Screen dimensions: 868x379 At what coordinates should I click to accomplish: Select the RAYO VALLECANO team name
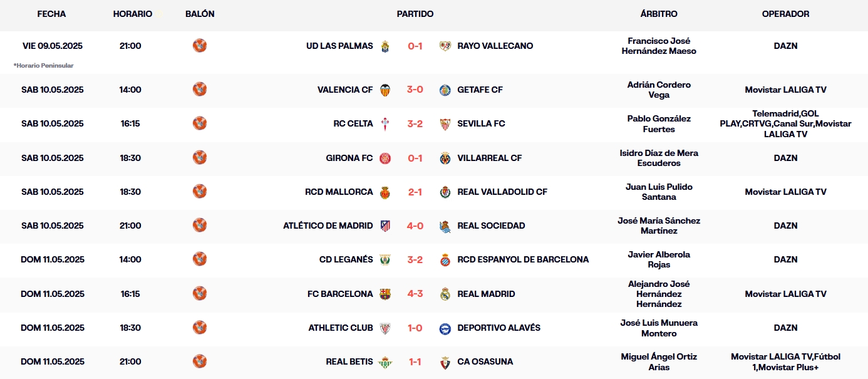(x=495, y=46)
